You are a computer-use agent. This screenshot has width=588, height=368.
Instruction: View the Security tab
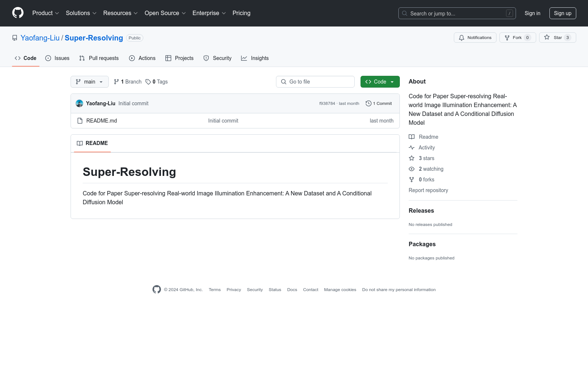pos(218,58)
